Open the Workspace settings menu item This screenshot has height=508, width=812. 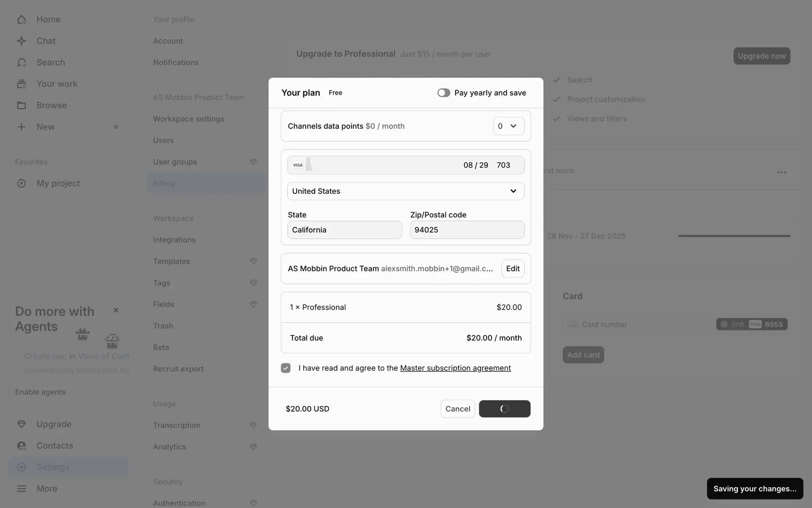tap(189, 119)
